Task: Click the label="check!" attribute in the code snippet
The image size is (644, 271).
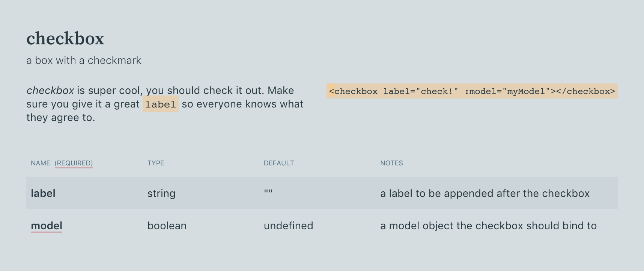Action: click(420, 91)
